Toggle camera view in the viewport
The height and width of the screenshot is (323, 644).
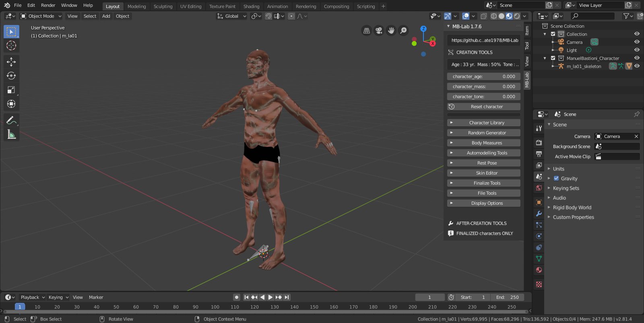point(379,31)
